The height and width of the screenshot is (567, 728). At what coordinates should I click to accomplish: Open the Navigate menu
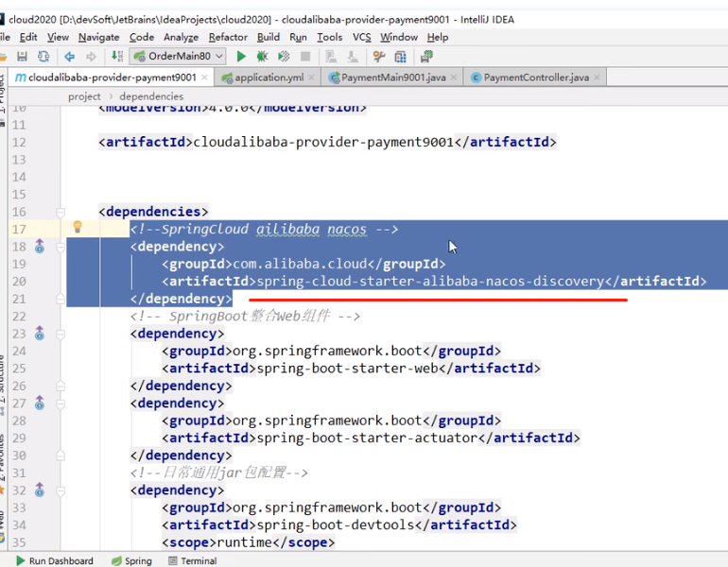tap(99, 37)
